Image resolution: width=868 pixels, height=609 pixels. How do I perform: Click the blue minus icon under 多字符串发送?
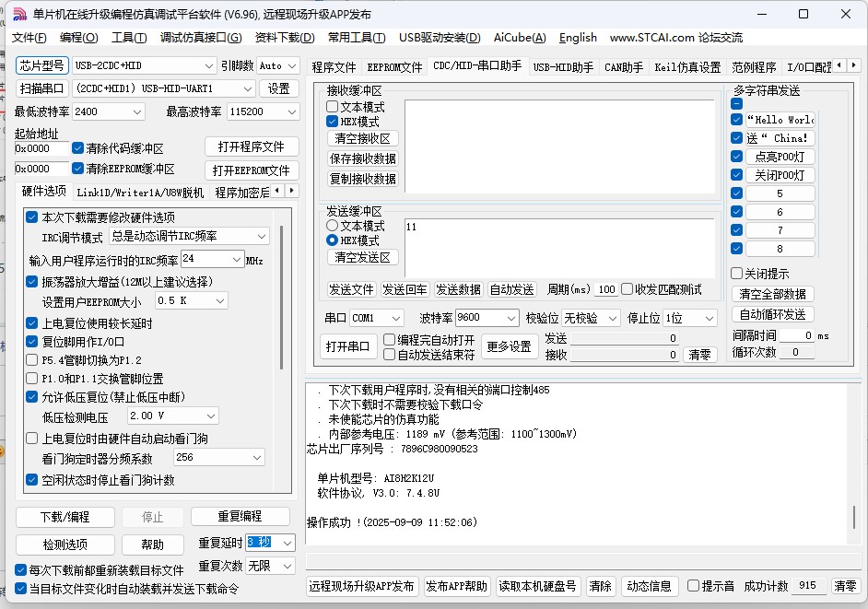tap(736, 104)
